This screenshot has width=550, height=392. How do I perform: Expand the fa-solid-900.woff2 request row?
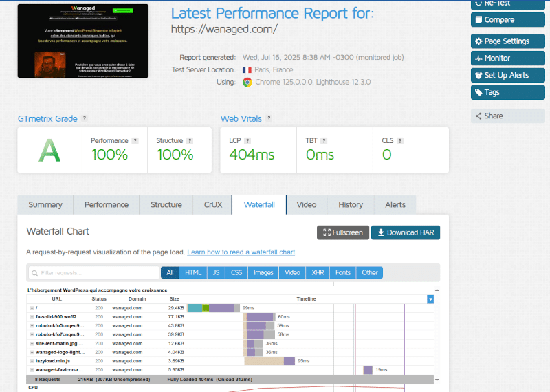pos(32,317)
